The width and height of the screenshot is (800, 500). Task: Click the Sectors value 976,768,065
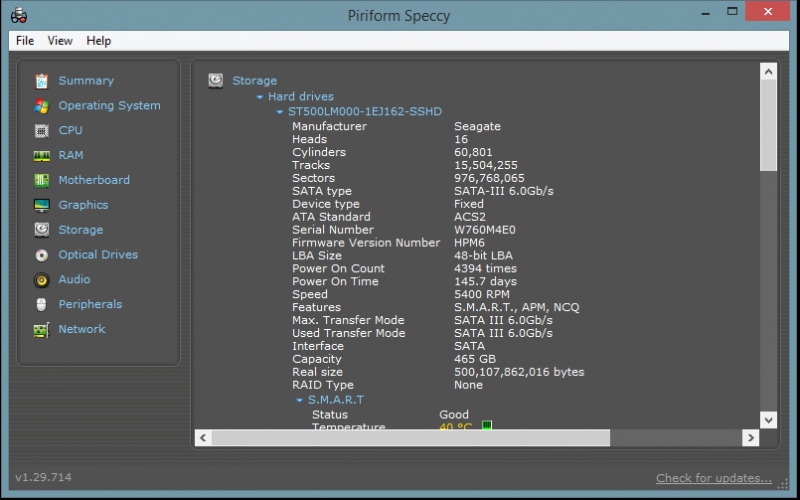(489, 179)
